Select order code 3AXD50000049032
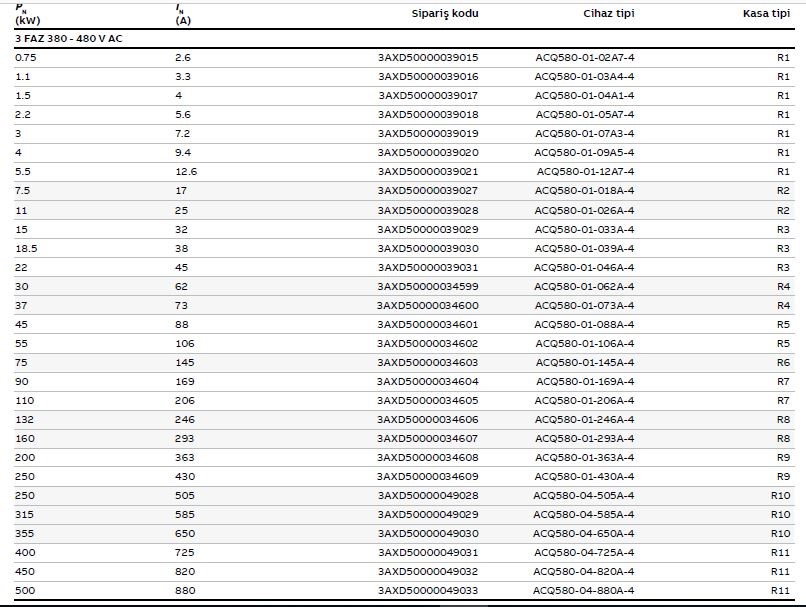This screenshot has height=607, width=806. 428,572
